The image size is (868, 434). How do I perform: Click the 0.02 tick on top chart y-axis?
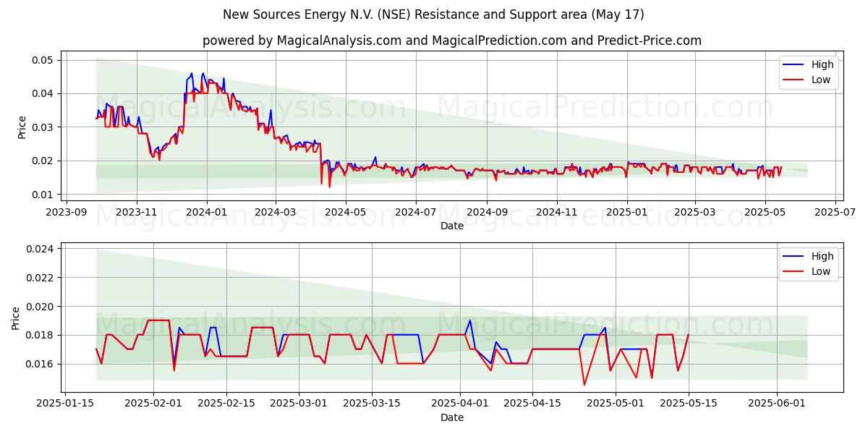pos(43,161)
